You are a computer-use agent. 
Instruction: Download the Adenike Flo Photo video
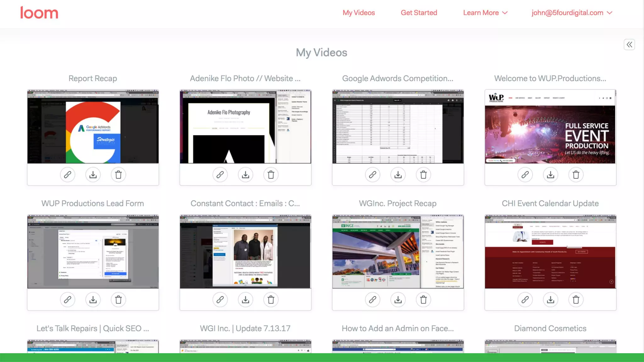point(246,175)
